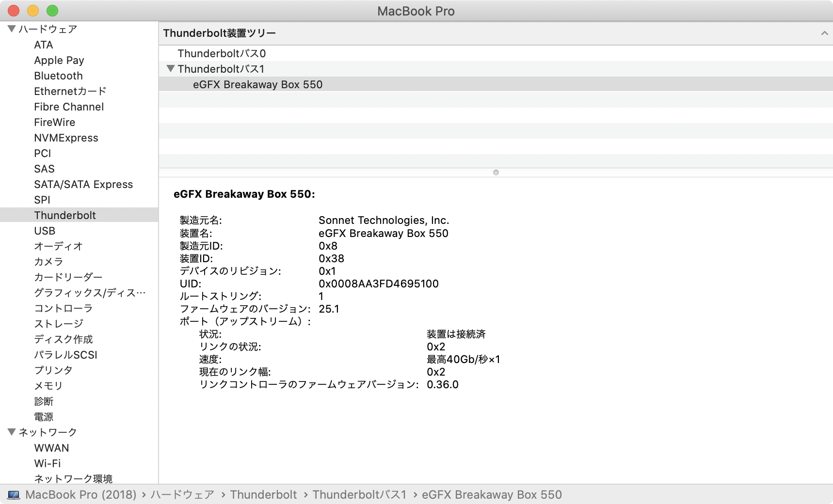
Task: Select カメラ in the sidebar
Action: click(48, 261)
